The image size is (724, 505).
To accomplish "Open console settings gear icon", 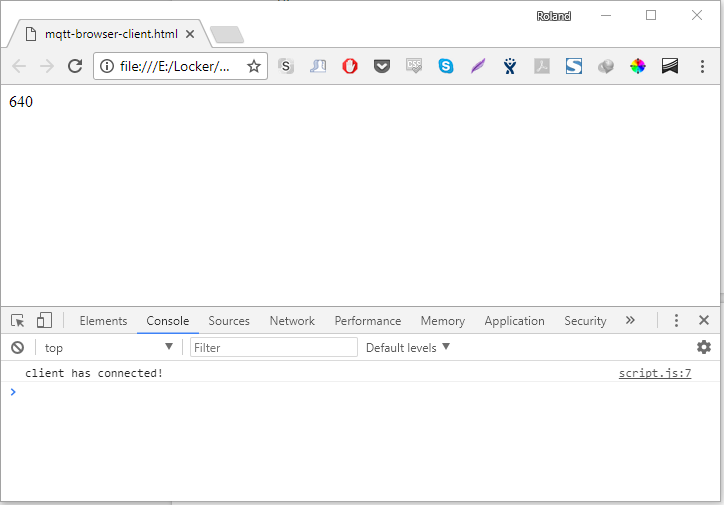I will click(704, 347).
